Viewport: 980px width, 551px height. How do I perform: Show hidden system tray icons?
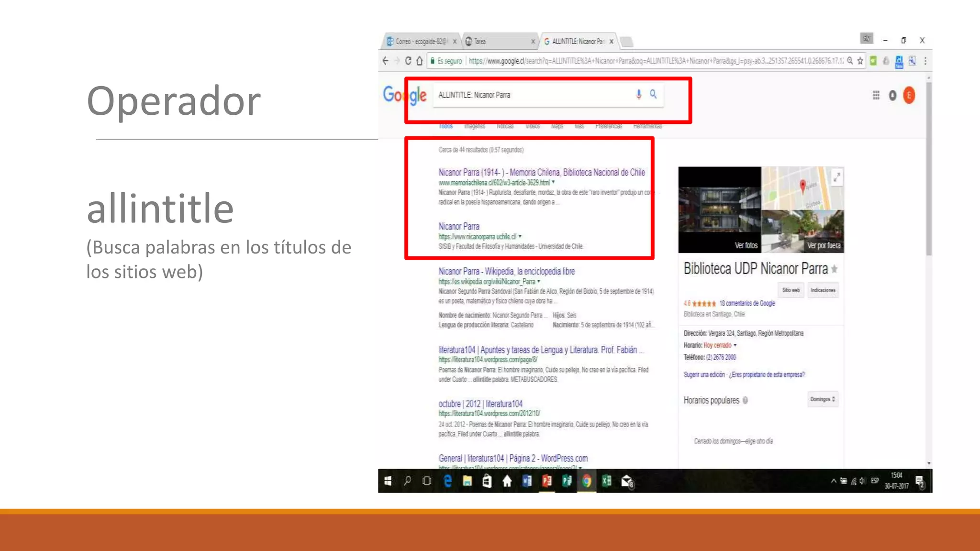click(834, 481)
